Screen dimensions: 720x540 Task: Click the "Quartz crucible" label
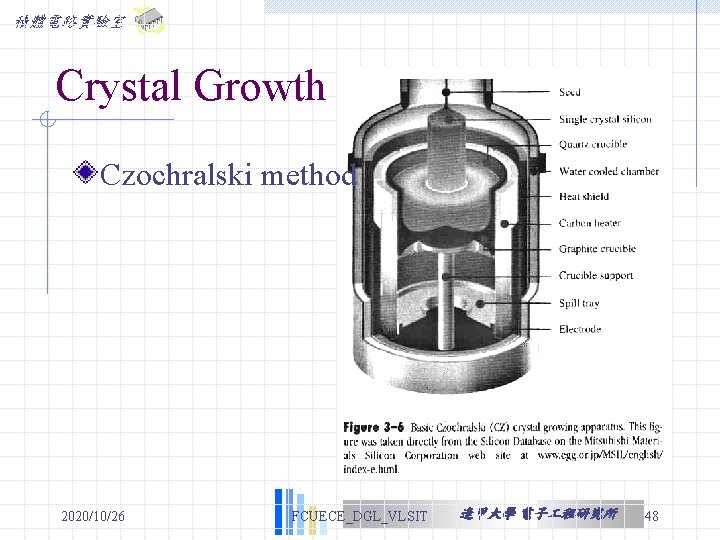click(x=592, y=144)
